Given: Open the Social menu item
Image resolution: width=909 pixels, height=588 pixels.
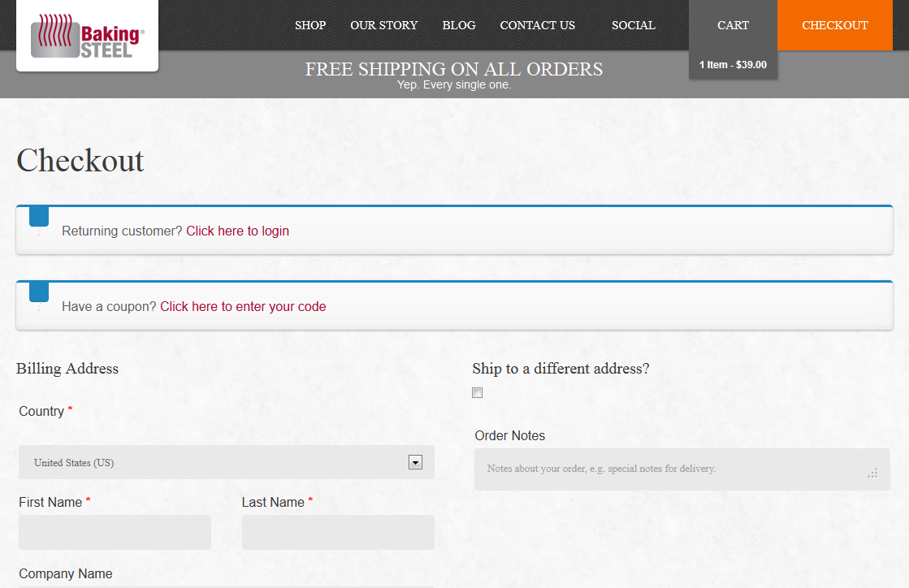Looking at the screenshot, I should pyautogui.click(x=633, y=25).
